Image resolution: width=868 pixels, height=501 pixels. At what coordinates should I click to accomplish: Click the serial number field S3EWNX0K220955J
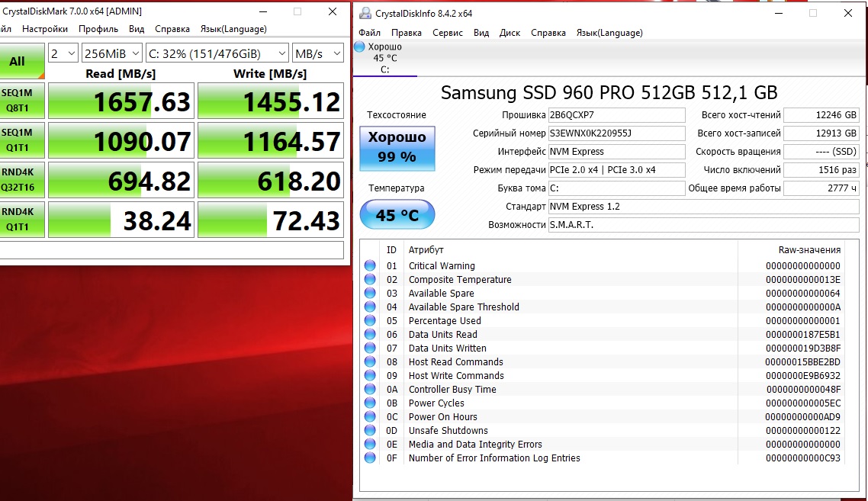[x=617, y=133]
